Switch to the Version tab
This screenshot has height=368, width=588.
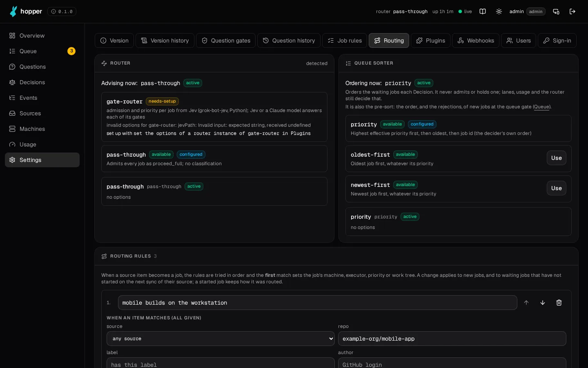114,40
